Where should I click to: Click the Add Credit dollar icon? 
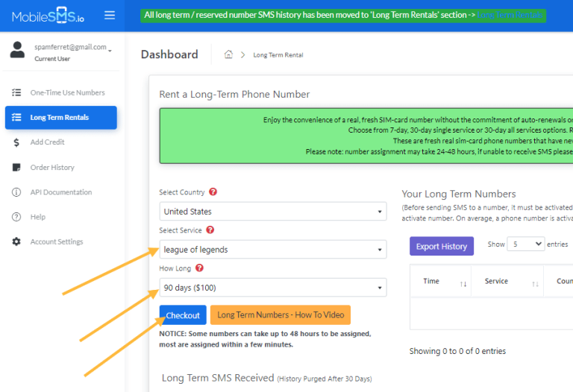[x=16, y=142]
